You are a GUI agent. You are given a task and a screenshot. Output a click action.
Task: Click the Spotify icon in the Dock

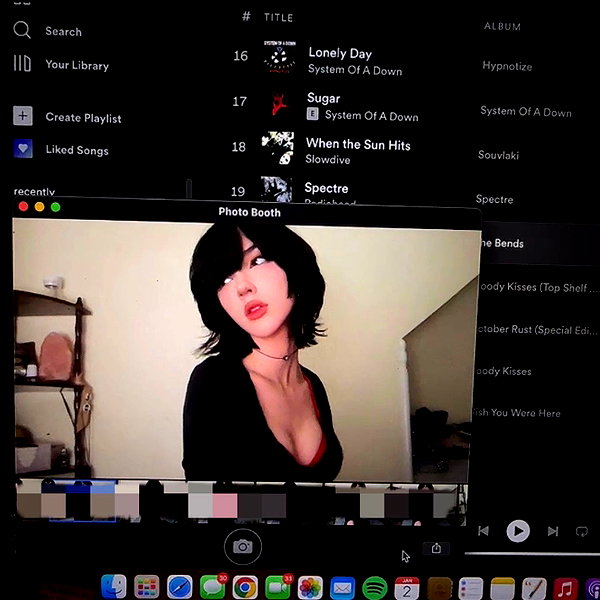coord(375,588)
